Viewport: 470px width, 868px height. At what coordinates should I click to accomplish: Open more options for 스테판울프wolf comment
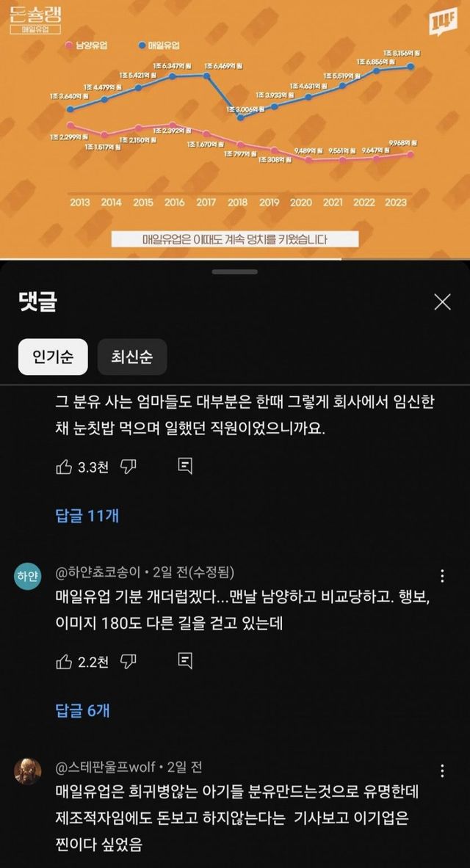point(442,770)
